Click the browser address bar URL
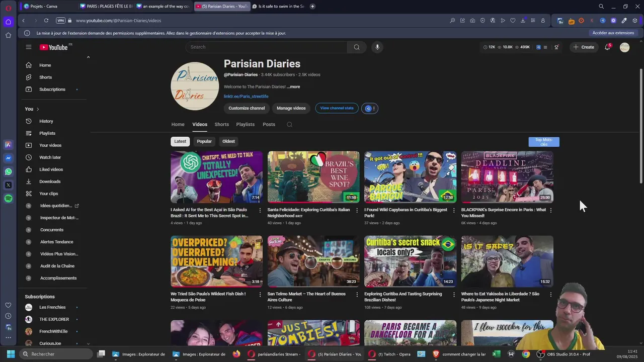Viewport: 644px width, 362px height. (x=119, y=21)
